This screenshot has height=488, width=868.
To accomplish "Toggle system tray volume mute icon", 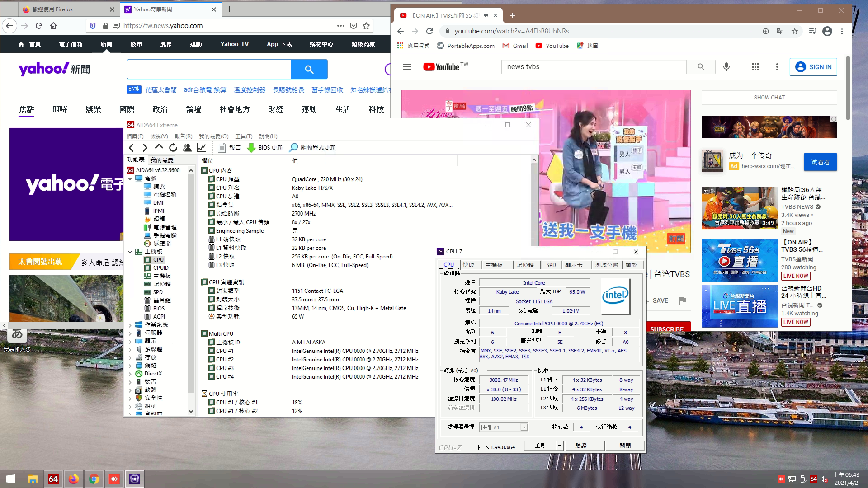I will coord(824,479).
